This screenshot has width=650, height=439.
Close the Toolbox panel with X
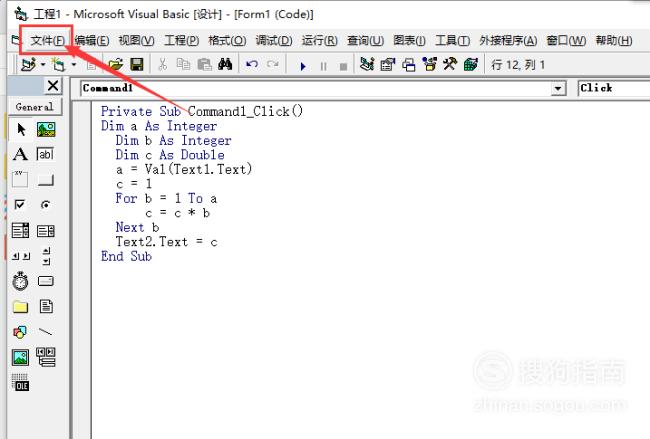[53, 86]
